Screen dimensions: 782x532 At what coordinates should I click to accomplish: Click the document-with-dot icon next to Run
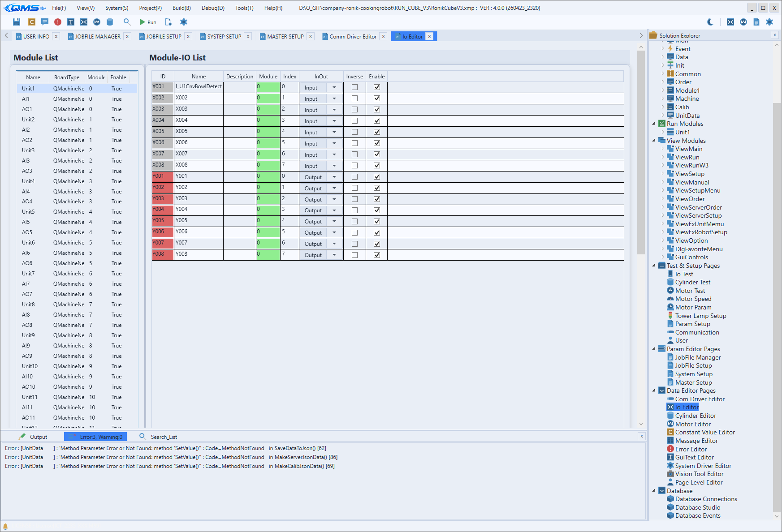(x=168, y=22)
